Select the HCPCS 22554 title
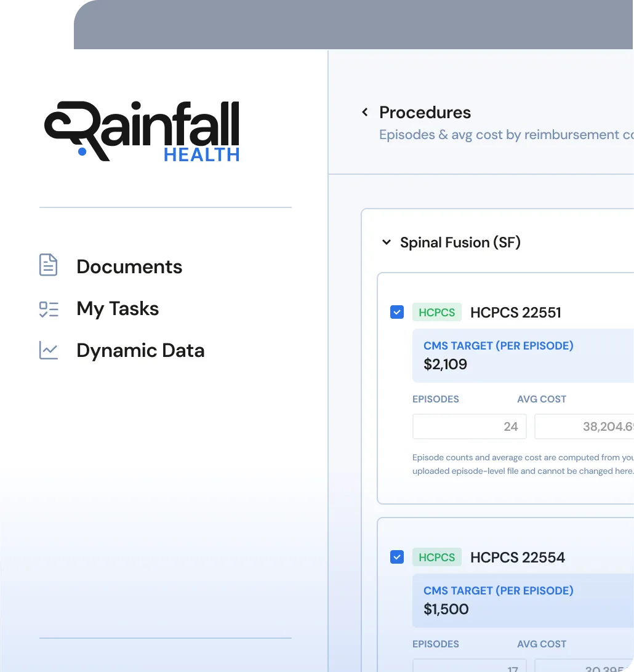634x672 pixels. [518, 558]
